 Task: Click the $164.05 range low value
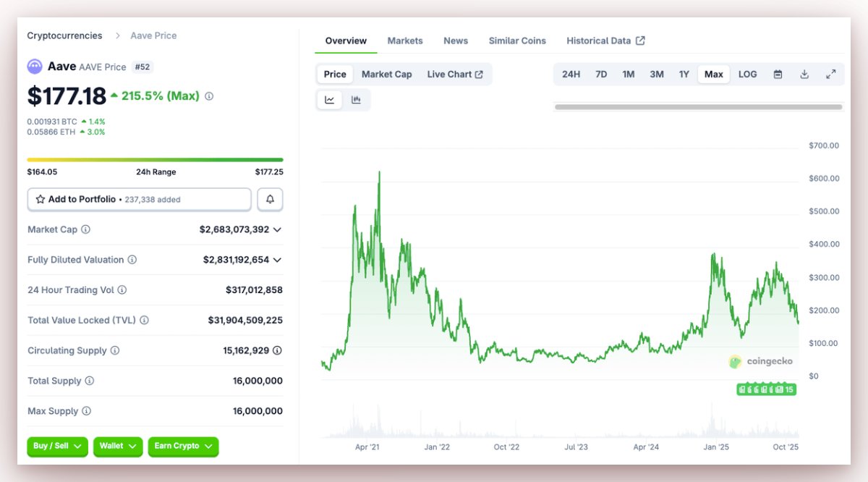pos(42,172)
